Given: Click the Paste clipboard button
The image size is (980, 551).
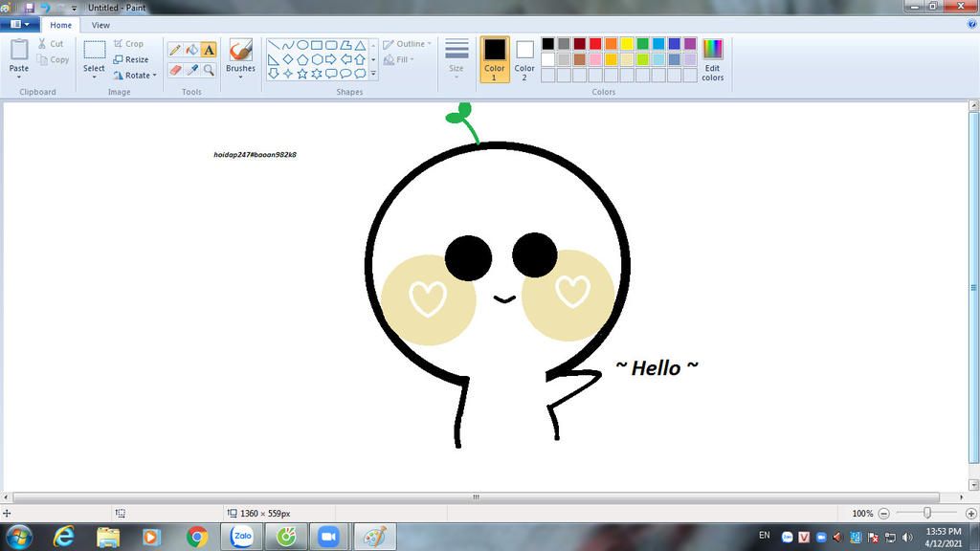Looking at the screenshot, I should pyautogui.click(x=19, y=50).
